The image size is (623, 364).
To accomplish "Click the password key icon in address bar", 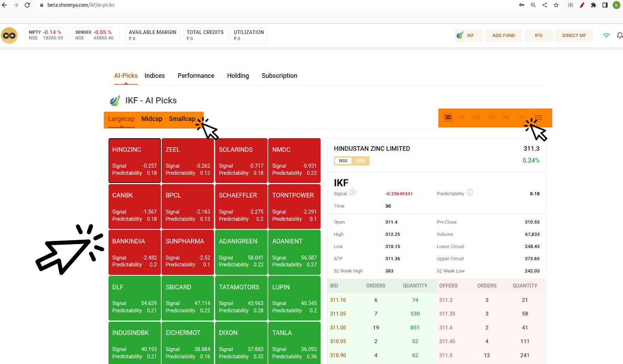I will [522, 5].
